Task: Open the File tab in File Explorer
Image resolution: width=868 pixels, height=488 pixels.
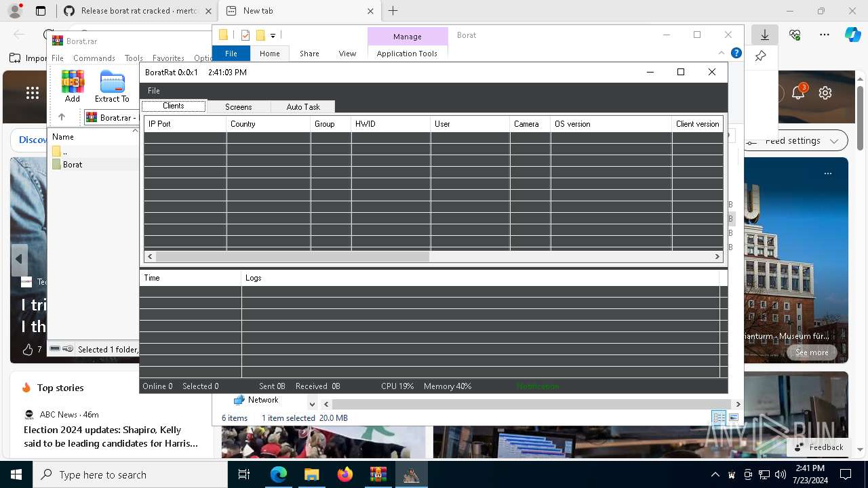Action: [x=231, y=54]
